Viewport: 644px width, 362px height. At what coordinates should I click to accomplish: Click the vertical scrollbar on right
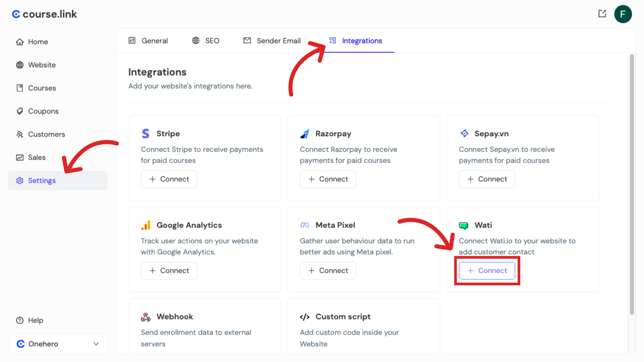(632, 184)
